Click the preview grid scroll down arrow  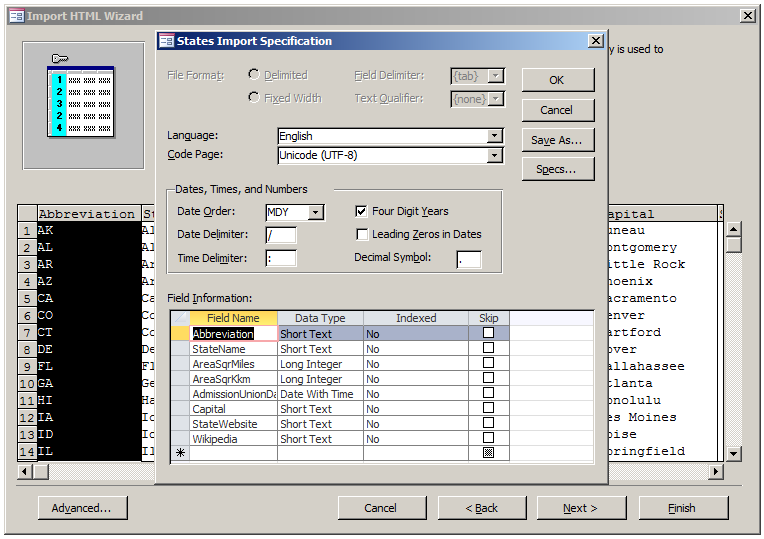(x=733, y=454)
